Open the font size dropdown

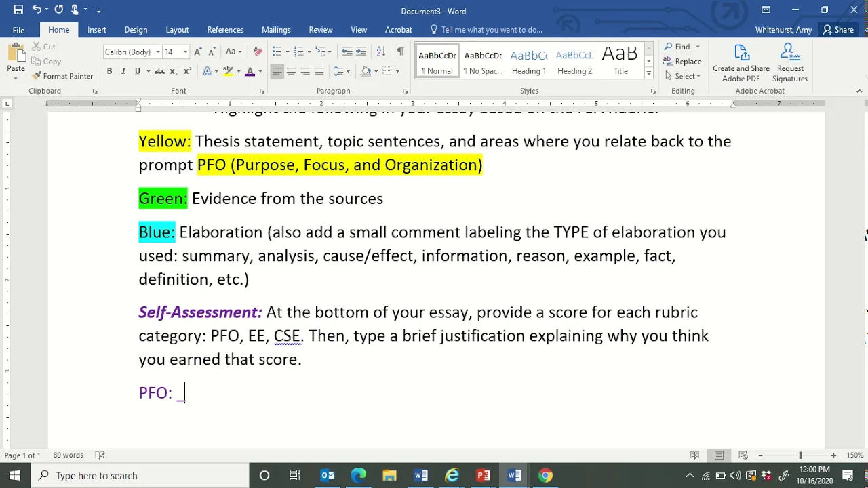185,52
